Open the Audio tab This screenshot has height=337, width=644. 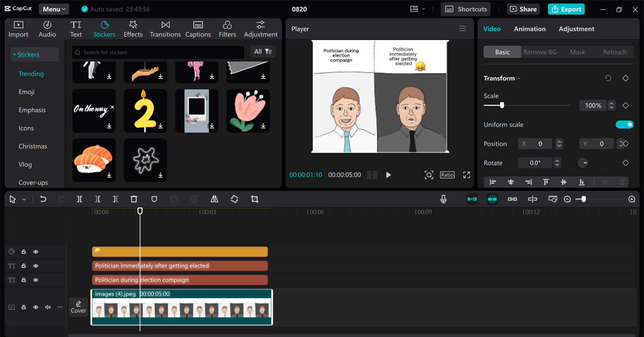[47, 29]
